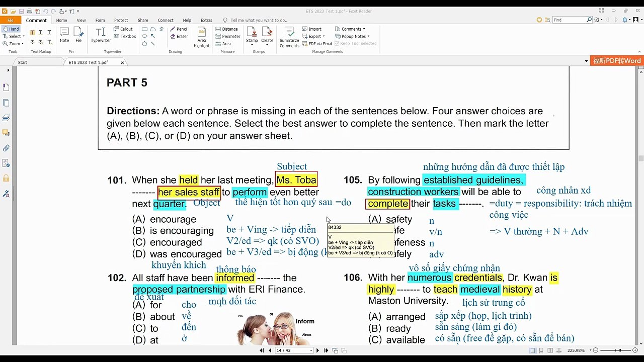The width and height of the screenshot is (644, 362).
Task: Close the ETS 2023 Test 1.pdf tab
Action: (x=122, y=63)
